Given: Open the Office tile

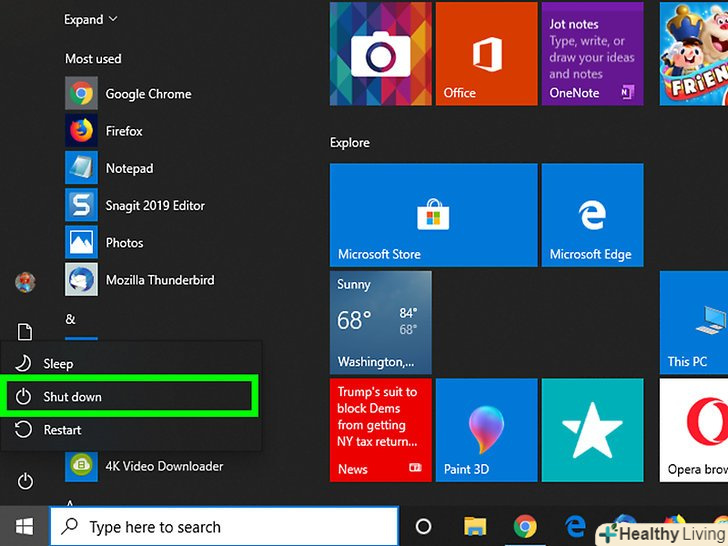Looking at the screenshot, I should (485, 54).
